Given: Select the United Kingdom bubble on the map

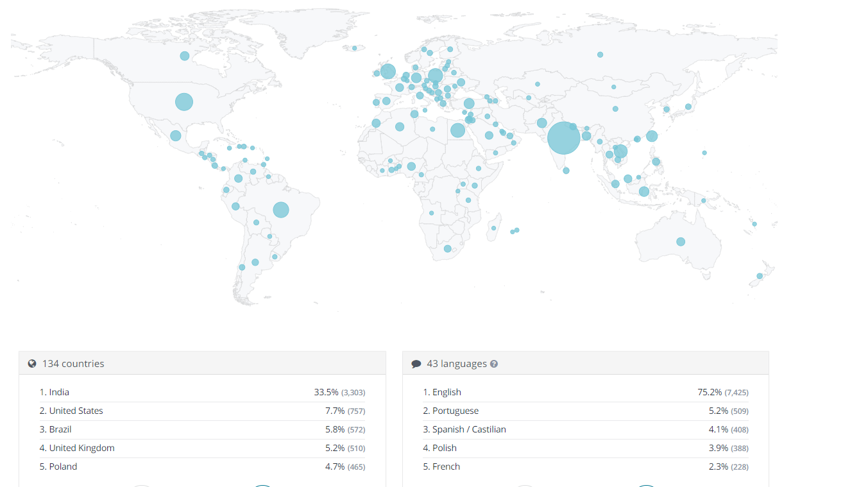Looking at the screenshot, I should (x=387, y=71).
